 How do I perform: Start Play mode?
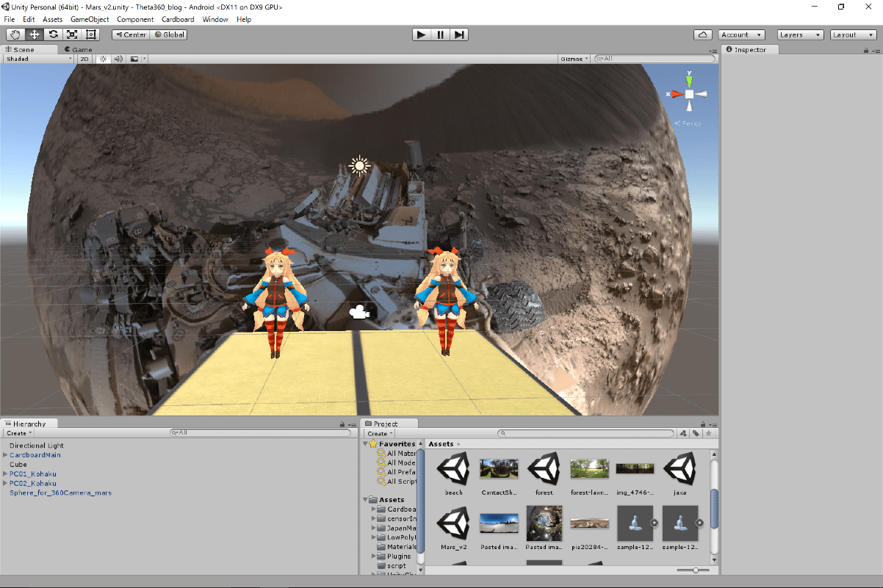pos(421,35)
